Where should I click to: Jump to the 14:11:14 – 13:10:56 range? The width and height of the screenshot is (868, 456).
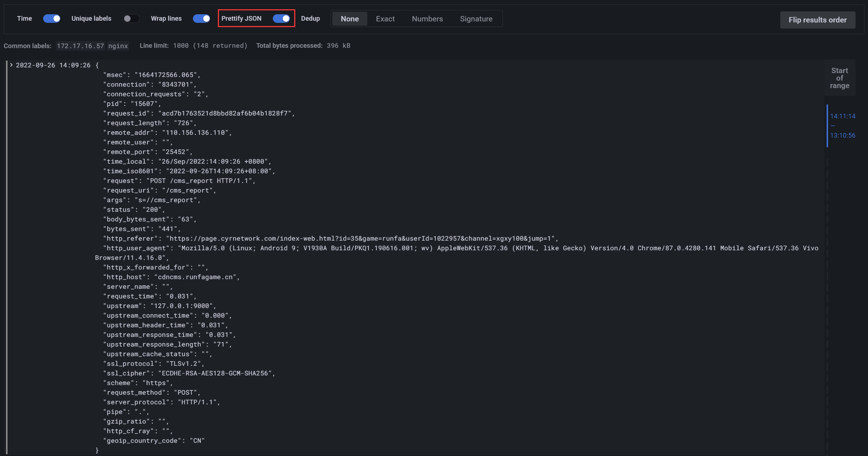pos(842,125)
